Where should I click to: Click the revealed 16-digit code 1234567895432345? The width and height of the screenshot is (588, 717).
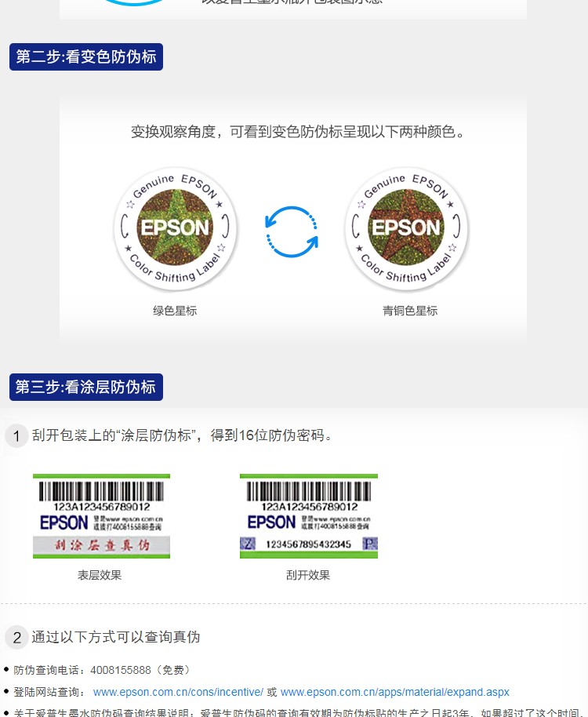point(308,544)
